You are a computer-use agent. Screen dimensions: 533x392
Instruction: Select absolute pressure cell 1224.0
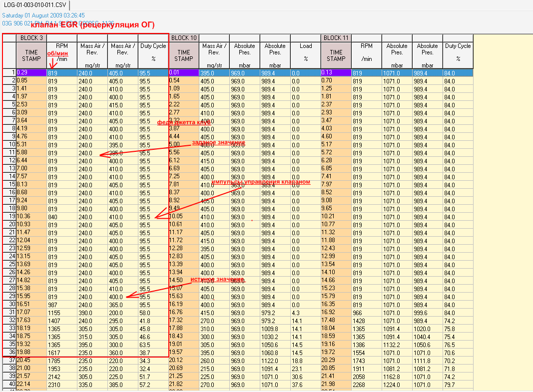point(397,385)
